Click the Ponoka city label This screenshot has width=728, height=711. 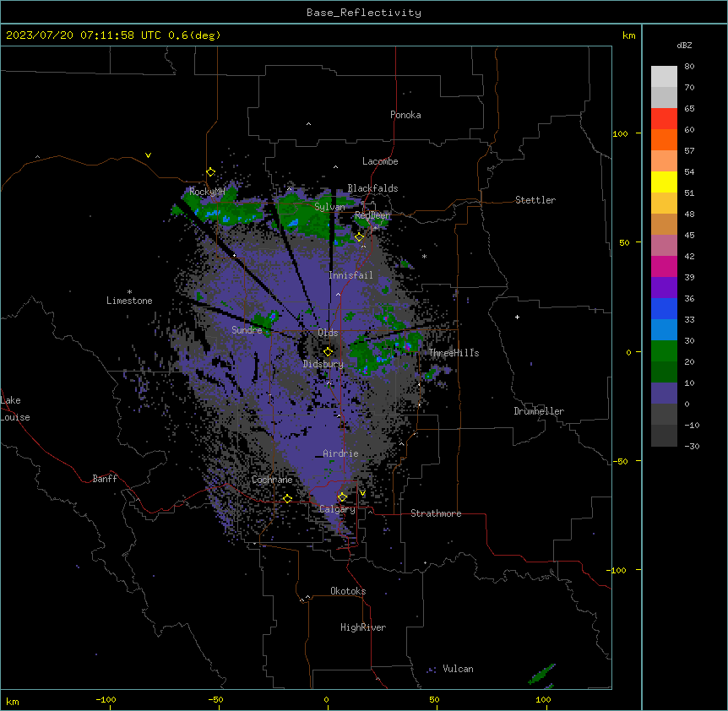(405, 115)
